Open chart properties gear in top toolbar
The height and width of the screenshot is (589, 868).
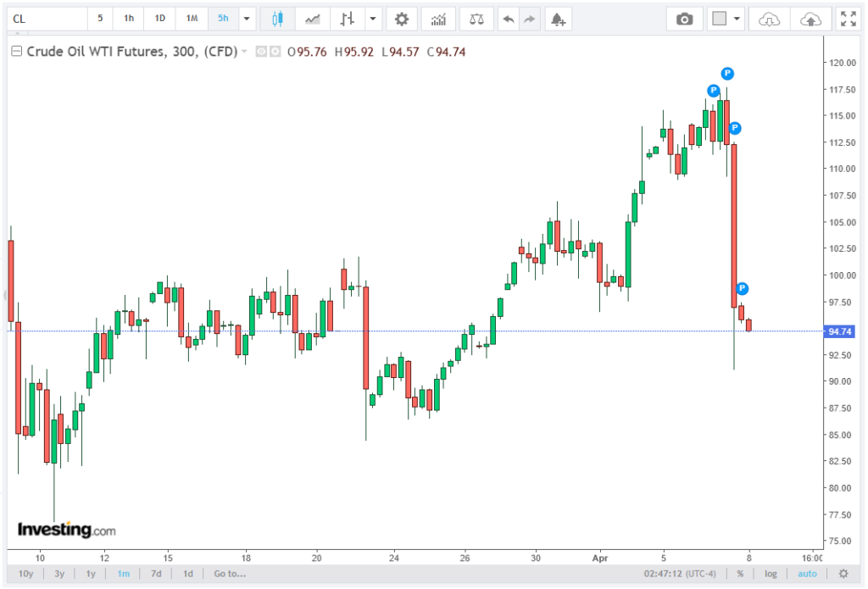click(x=401, y=19)
